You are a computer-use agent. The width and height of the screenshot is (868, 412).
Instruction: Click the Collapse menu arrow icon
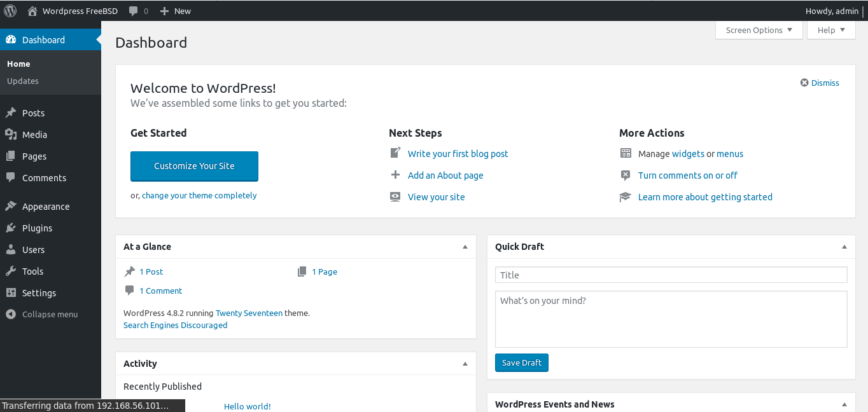(x=11, y=314)
